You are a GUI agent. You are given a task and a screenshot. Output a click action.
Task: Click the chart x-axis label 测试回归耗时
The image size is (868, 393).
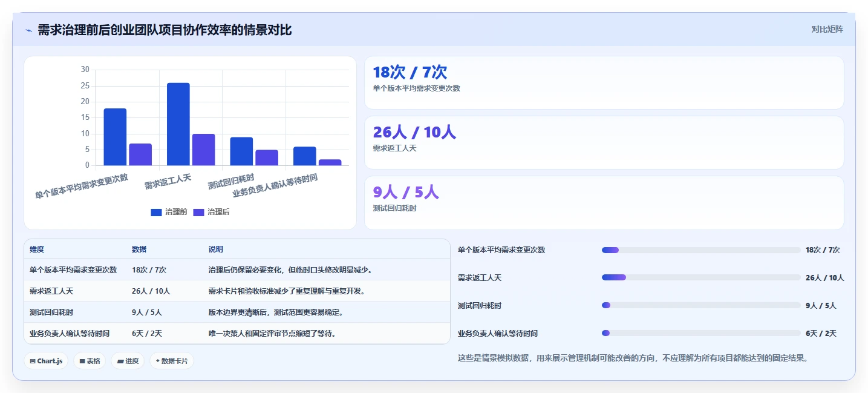pos(231,181)
